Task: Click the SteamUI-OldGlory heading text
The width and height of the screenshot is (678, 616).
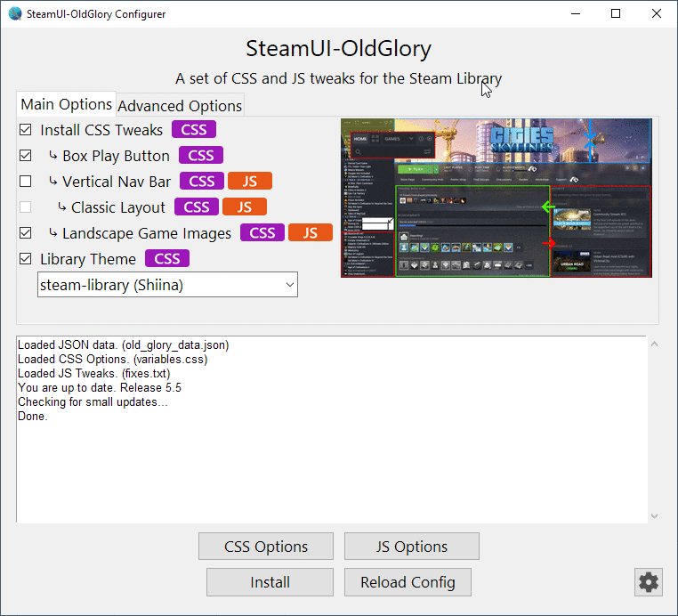Action: 339,48
